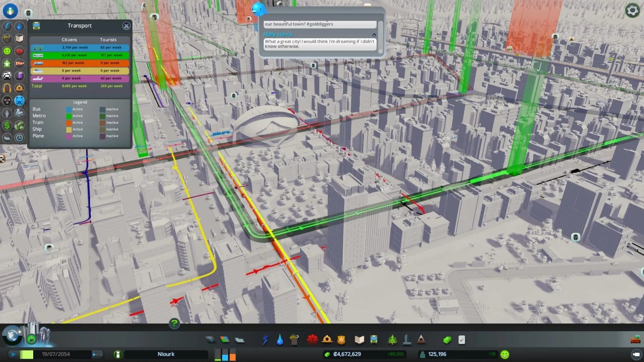
Task: Open the Electricity info view
Action: pos(7,26)
